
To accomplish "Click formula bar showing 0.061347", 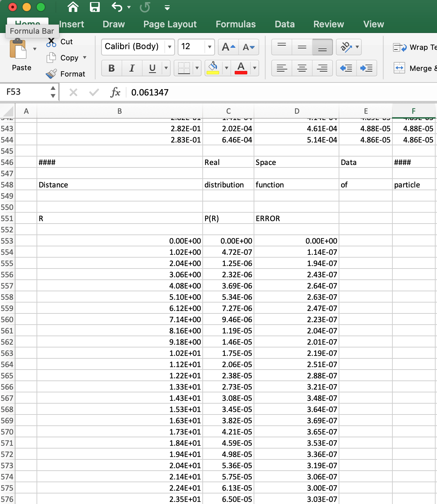I will 281,92.
